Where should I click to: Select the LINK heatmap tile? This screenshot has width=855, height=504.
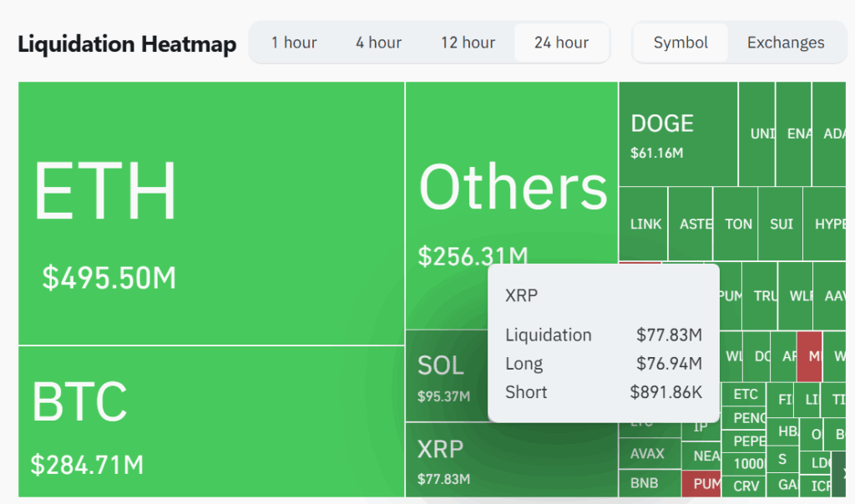pyautogui.click(x=644, y=224)
